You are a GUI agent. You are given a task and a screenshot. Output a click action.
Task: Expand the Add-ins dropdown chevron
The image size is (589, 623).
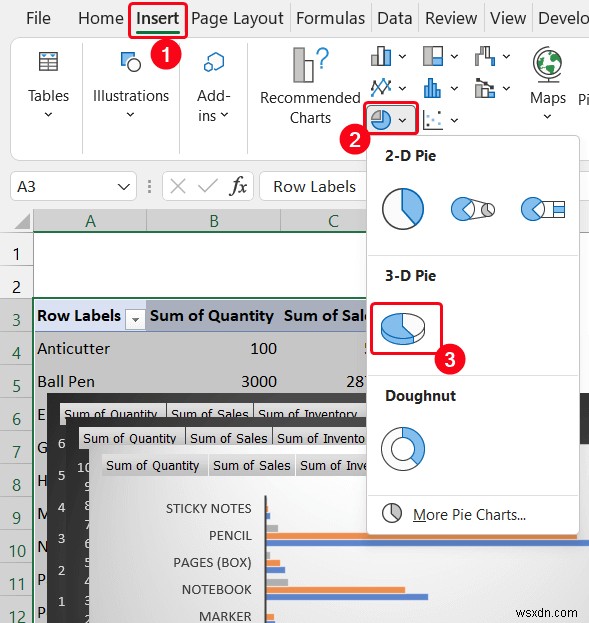click(225, 114)
